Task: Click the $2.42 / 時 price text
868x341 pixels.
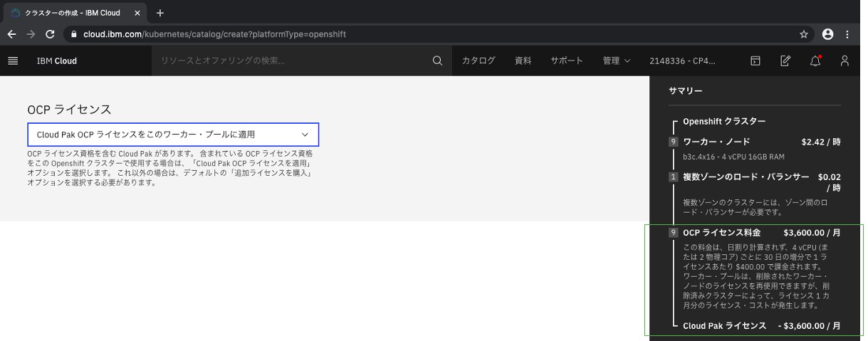Action: (821, 142)
